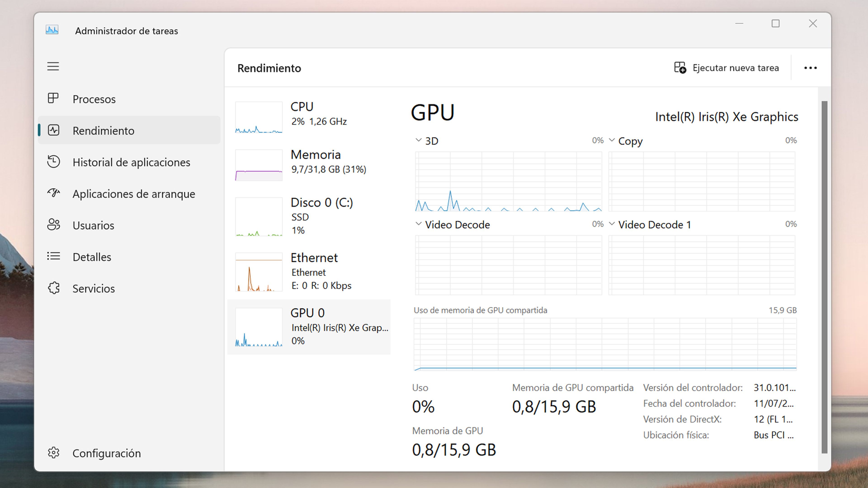Select the Ethernet mini graph thumbnail

pos(258,272)
